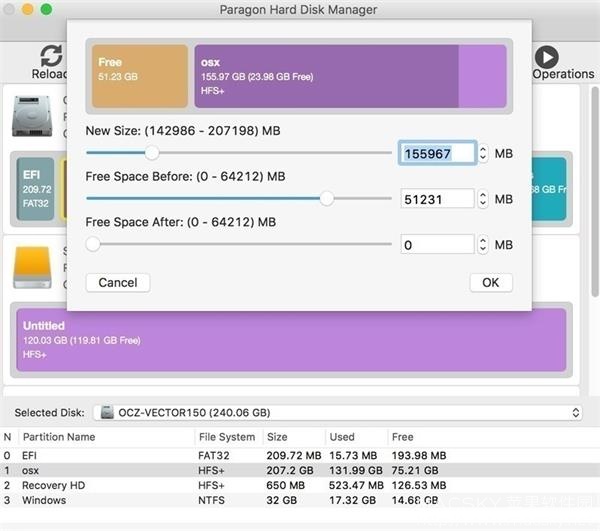Click the 131.99 GB used cell
This screenshot has height=531, width=600.
click(x=356, y=470)
